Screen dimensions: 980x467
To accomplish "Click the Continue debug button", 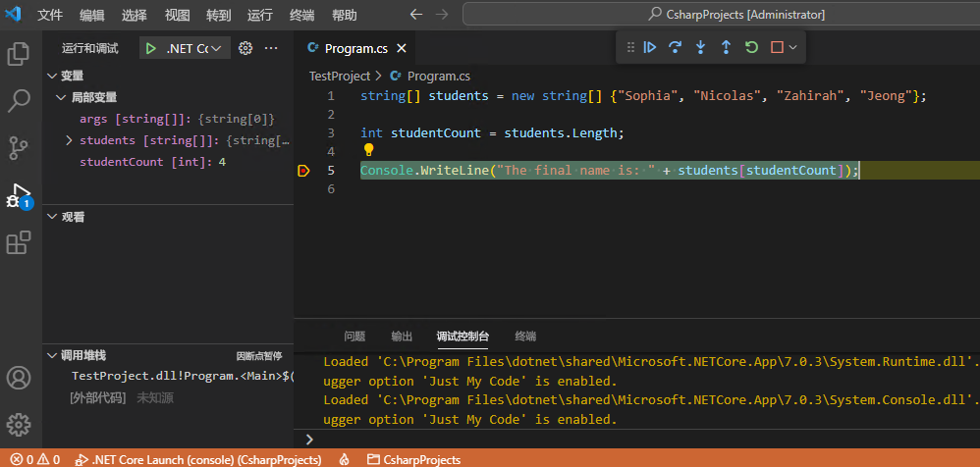I will [650, 47].
